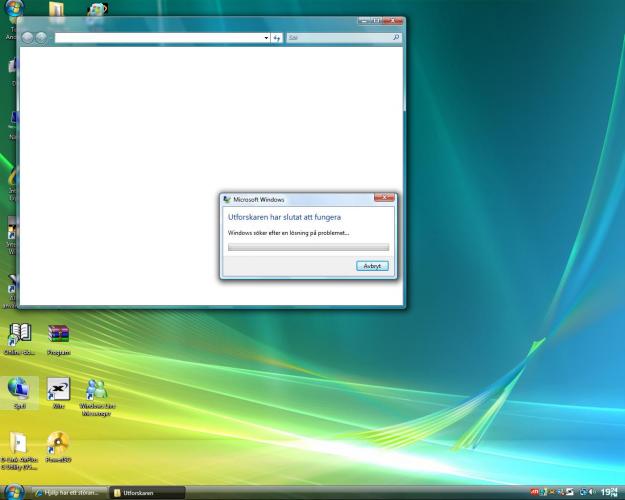Open the Windows Start orb
Image resolution: width=625 pixels, height=500 pixels.
point(12,492)
